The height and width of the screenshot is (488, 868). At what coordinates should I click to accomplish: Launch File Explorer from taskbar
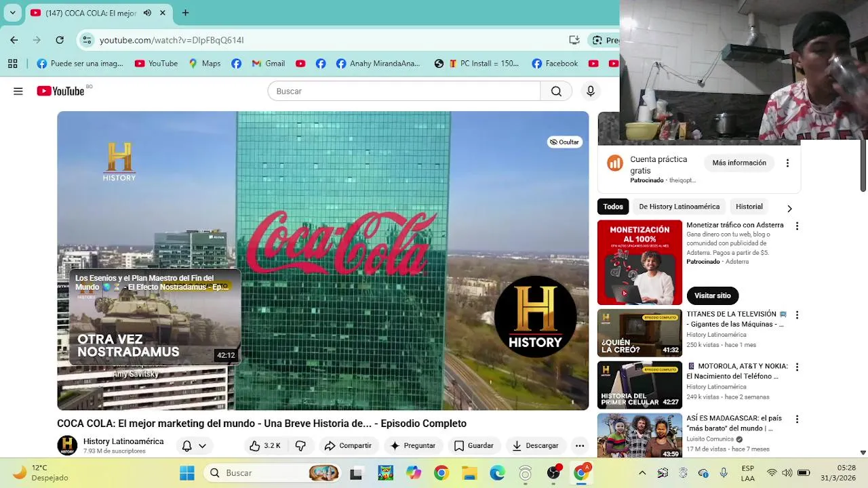[469, 472]
